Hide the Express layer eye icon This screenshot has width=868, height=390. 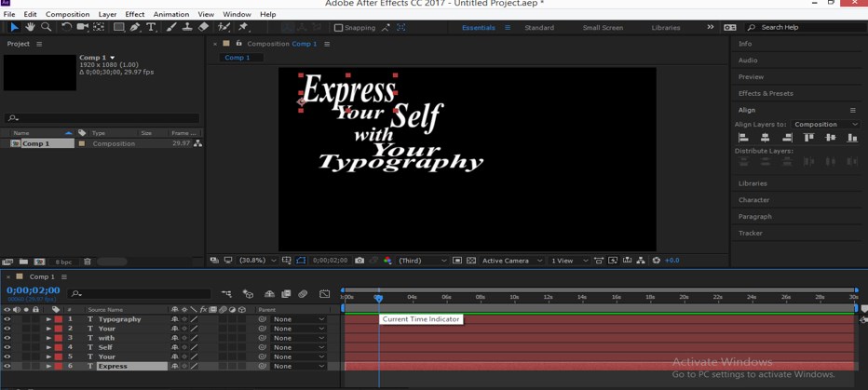click(7, 366)
